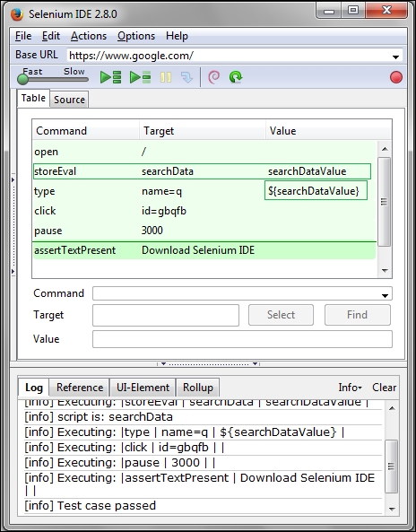Click the Value column header
The height and width of the screenshot is (532, 416).
point(328,131)
